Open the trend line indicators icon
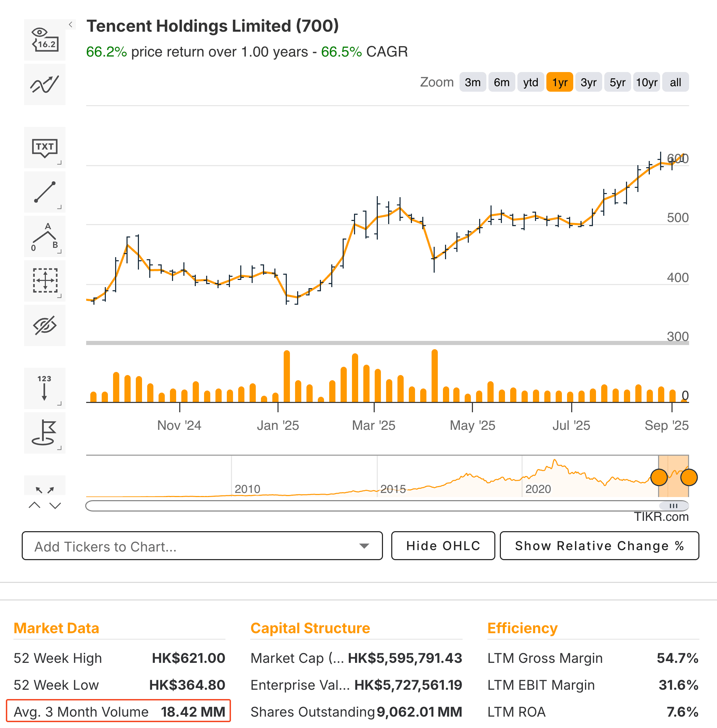 click(x=44, y=84)
